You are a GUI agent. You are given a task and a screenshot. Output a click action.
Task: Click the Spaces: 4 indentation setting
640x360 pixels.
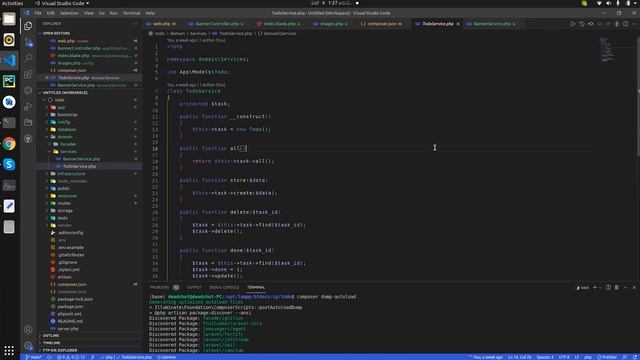(x=545, y=357)
